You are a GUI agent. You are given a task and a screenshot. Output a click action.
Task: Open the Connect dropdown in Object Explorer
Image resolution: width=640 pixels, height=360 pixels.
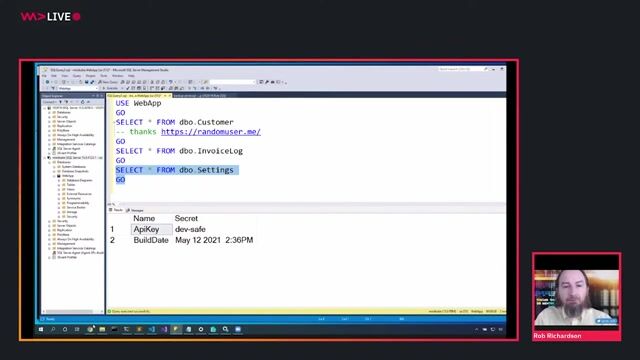[x=50, y=102]
